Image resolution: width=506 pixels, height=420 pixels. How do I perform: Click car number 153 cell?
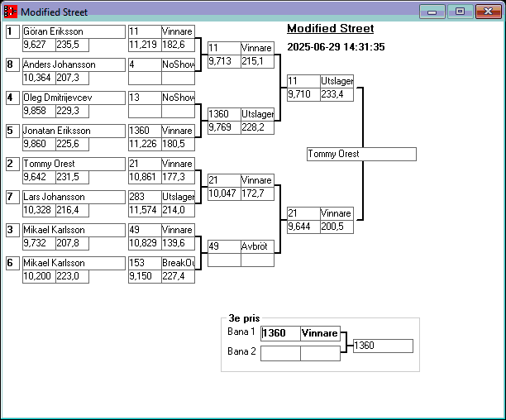point(145,263)
